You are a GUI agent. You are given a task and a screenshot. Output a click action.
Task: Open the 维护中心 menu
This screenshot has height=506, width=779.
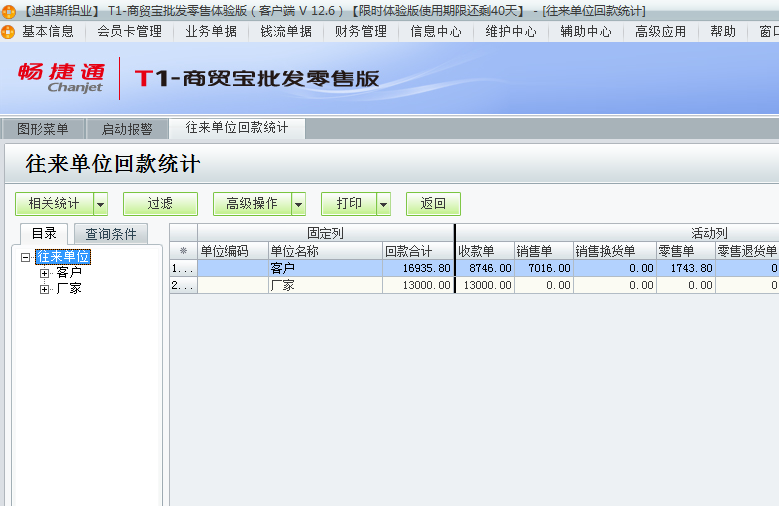point(511,32)
